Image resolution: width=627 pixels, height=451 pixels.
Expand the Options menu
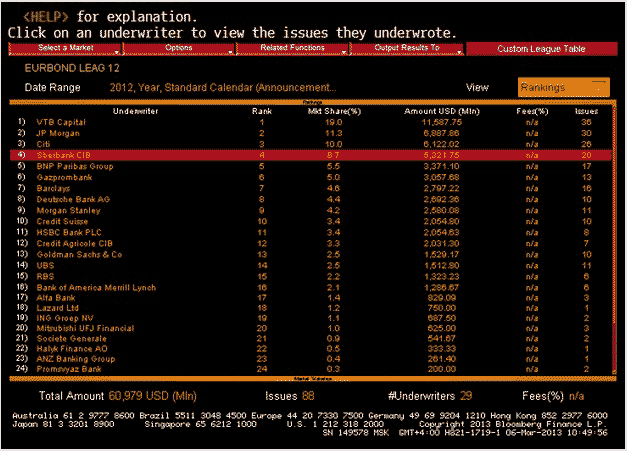click(179, 48)
